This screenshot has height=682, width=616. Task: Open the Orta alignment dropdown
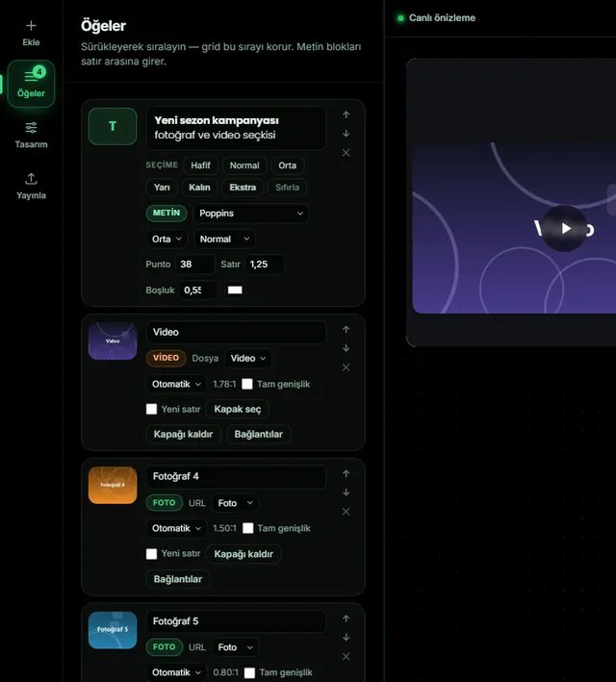click(x=167, y=239)
